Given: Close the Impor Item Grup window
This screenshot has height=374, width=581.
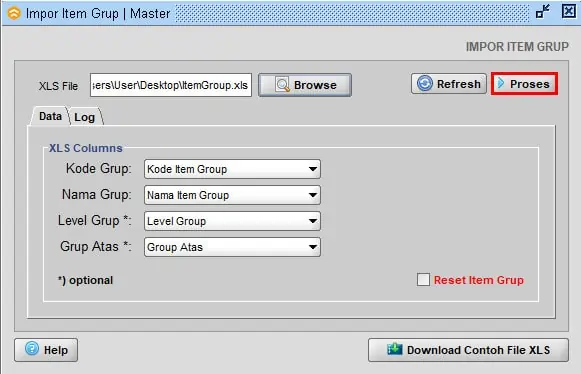Looking at the screenshot, I should pos(568,11).
